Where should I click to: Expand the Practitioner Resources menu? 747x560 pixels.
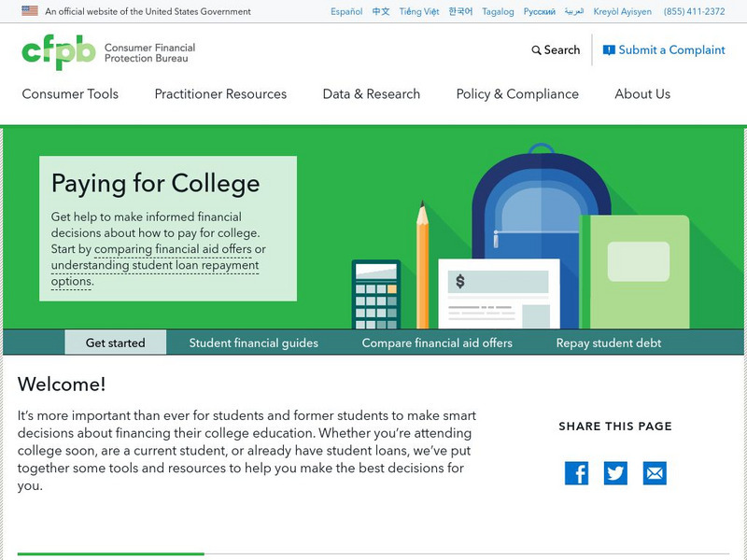pos(220,94)
